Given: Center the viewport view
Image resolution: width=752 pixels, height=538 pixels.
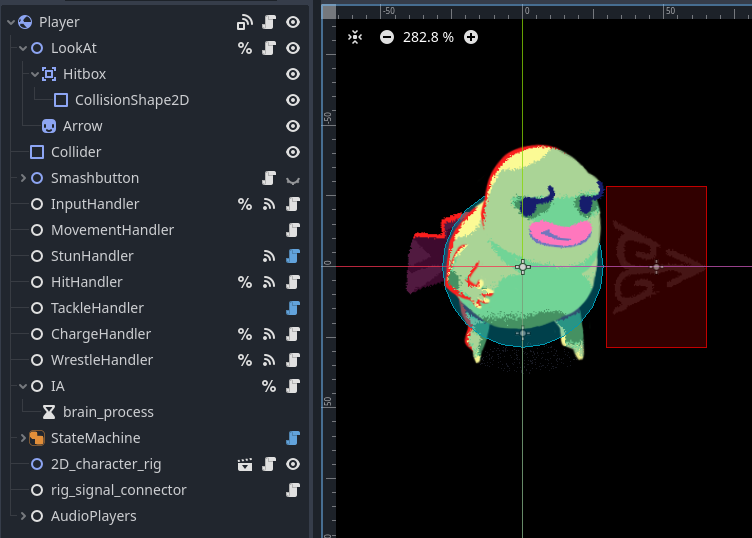Looking at the screenshot, I should (355, 37).
